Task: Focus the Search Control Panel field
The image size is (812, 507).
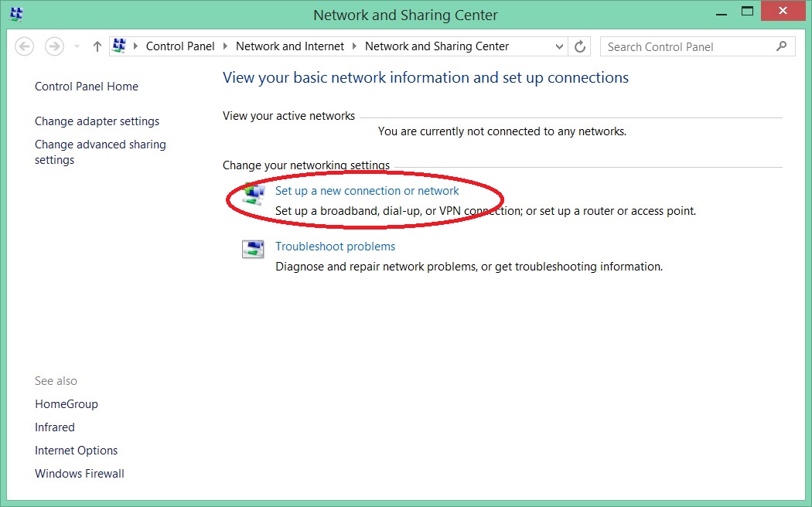Action: click(688, 47)
